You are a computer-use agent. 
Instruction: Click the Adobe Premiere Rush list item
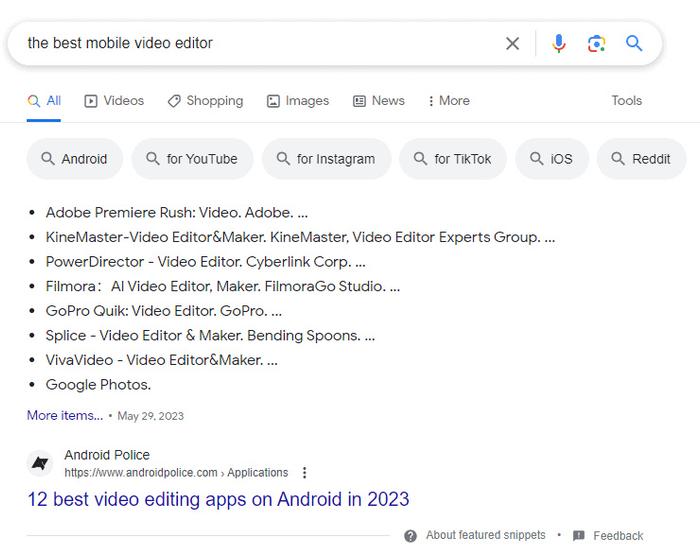coord(177,213)
